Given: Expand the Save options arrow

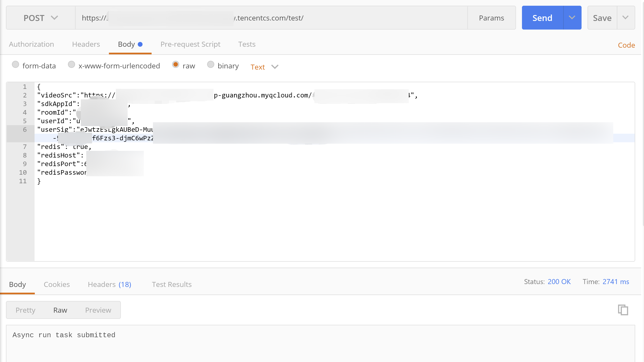Looking at the screenshot, I should [626, 18].
